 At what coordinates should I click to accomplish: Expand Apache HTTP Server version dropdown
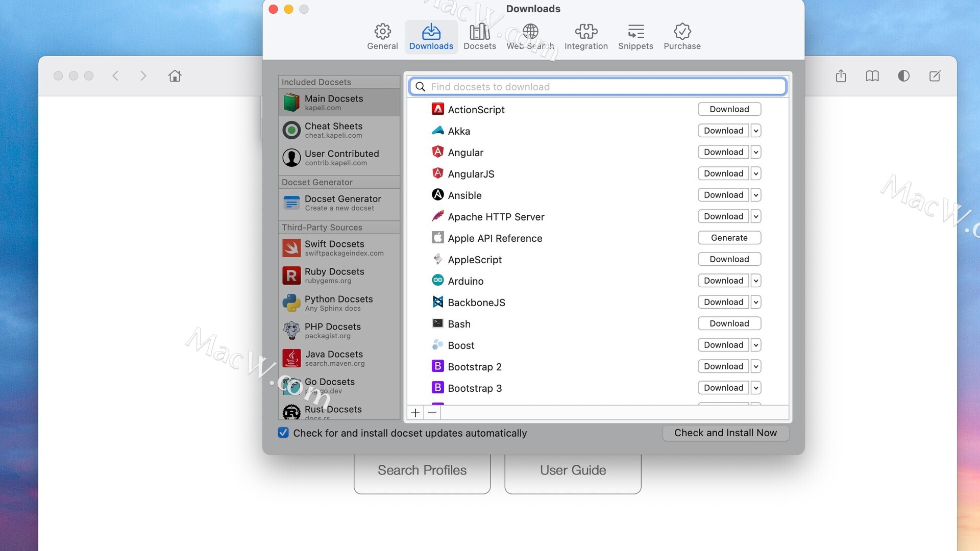[756, 216]
